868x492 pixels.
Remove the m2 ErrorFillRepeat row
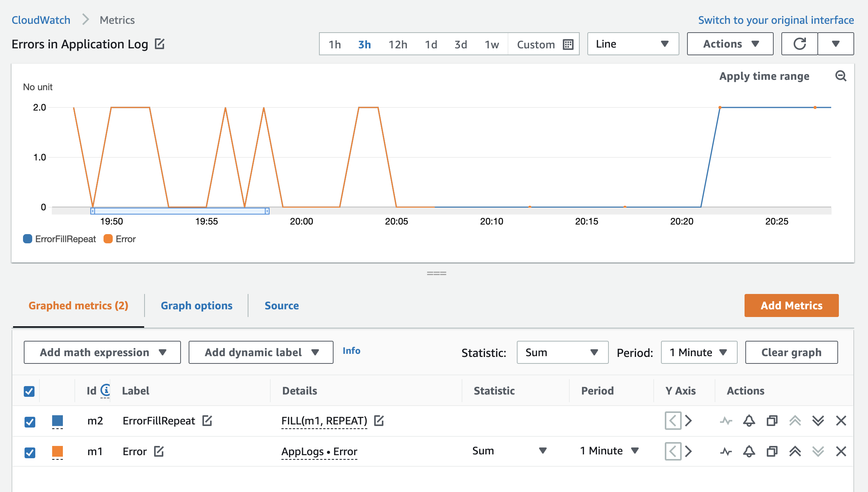pos(841,421)
